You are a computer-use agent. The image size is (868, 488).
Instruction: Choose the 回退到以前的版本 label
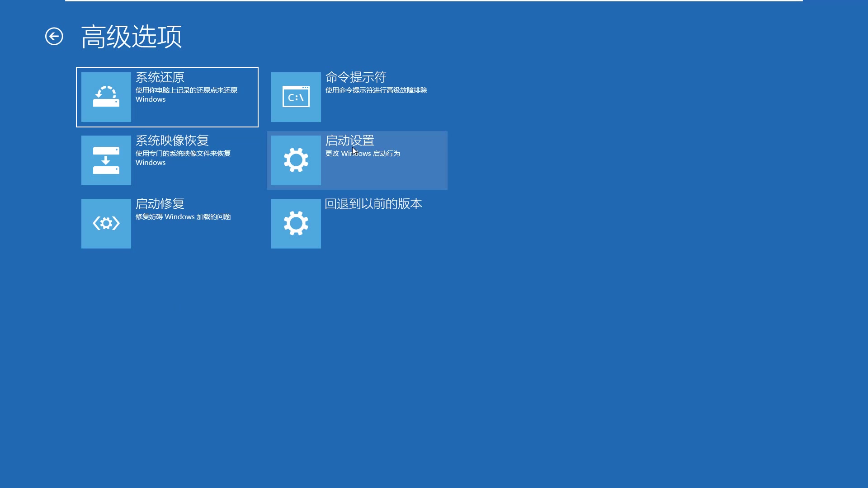(x=373, y=204)
